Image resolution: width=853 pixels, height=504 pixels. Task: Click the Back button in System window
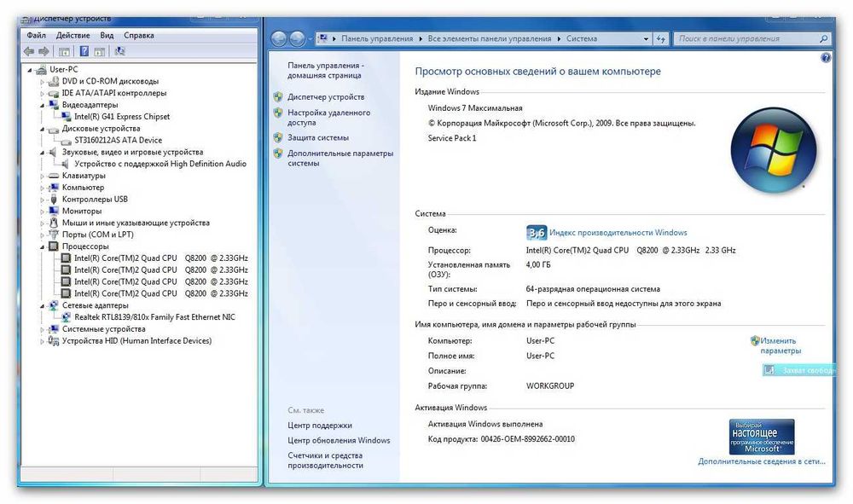pos(279,38)
